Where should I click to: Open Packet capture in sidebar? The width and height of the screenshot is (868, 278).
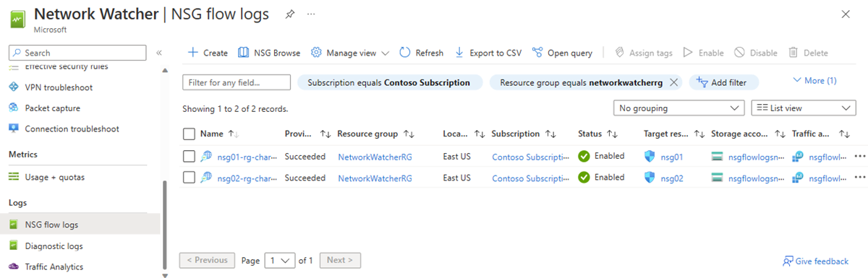pos(52,108)
